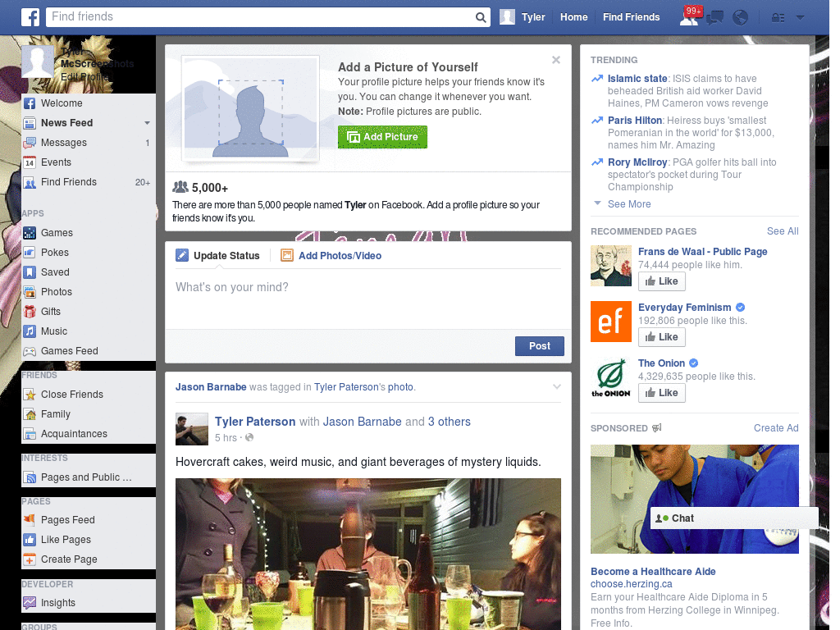Open Photos app

89,292
